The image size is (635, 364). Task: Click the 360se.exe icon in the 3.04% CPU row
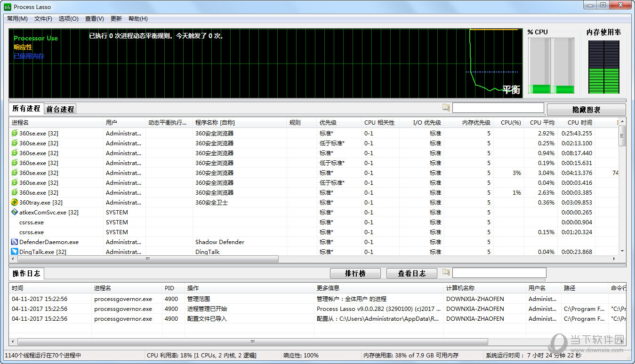tap(15, 173)
